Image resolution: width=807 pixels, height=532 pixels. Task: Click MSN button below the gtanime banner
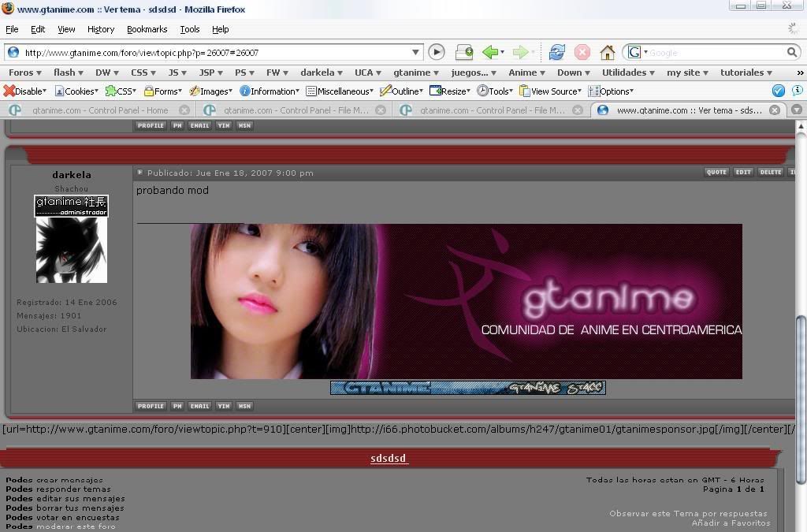244,406
